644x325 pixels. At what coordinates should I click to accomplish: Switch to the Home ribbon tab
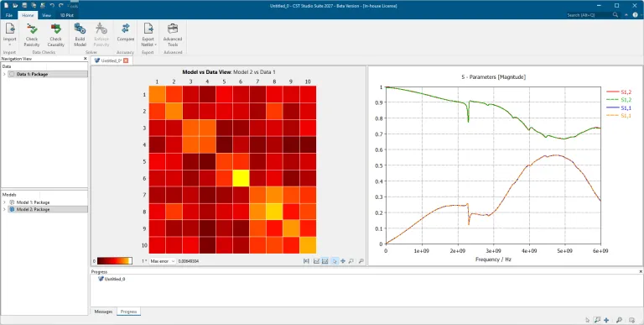click(28, 15)
